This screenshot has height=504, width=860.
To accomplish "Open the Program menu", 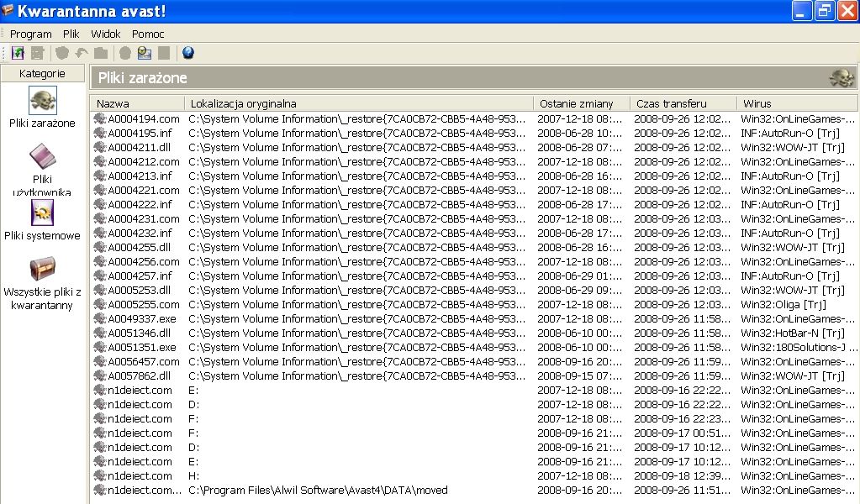I will click(31, 34).
